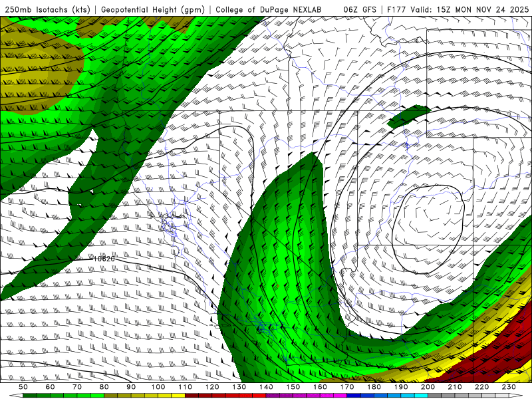Click the '60' value on the isotach legend
This screenshot has width=532, height=399.
click(x=50, y=387)
